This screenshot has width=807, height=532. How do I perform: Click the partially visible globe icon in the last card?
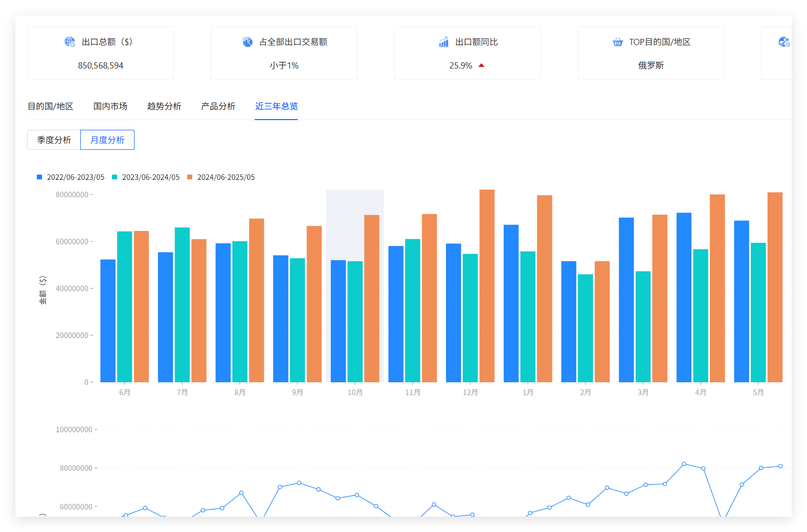[784, 42]
